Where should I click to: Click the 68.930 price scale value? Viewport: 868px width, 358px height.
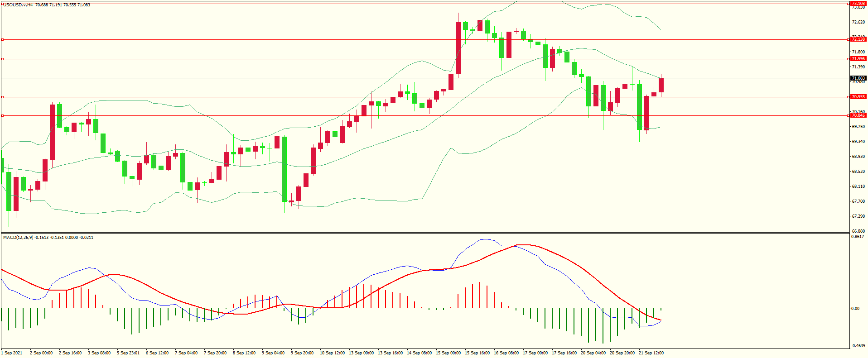pos(858,157)
